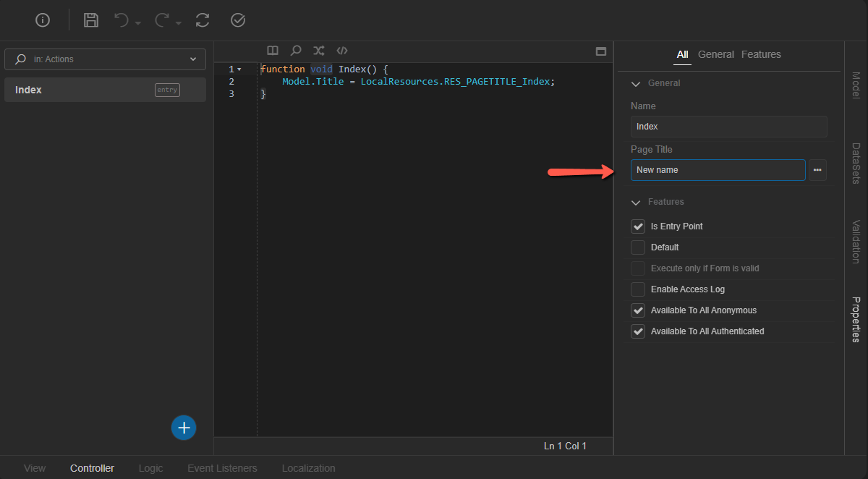Click the Redo arrow icon

[x=163, y=20]
